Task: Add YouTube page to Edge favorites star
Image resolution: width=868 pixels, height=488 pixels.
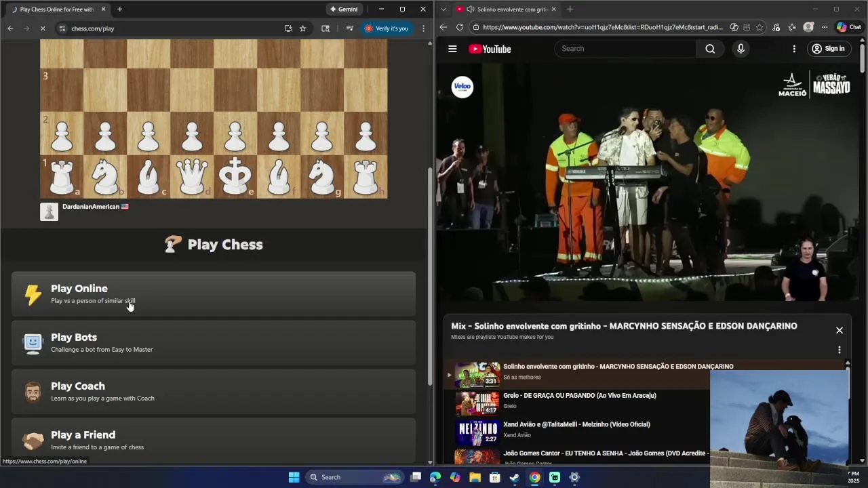Action: [x=759, y=27]
